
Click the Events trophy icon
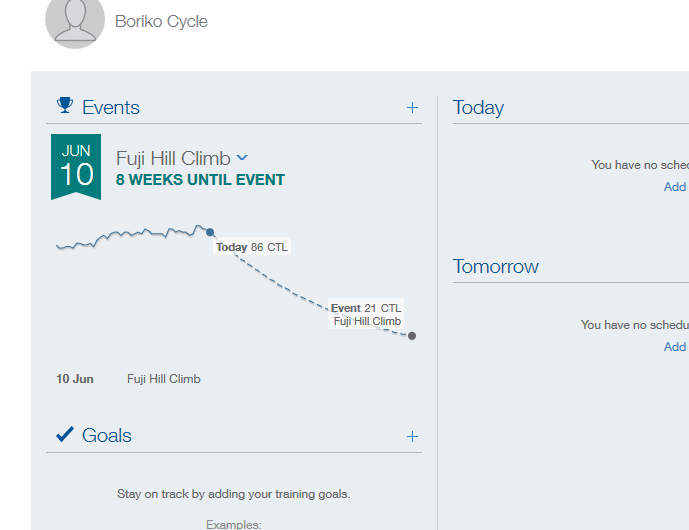pyautogui.click(x=65, y=105)
